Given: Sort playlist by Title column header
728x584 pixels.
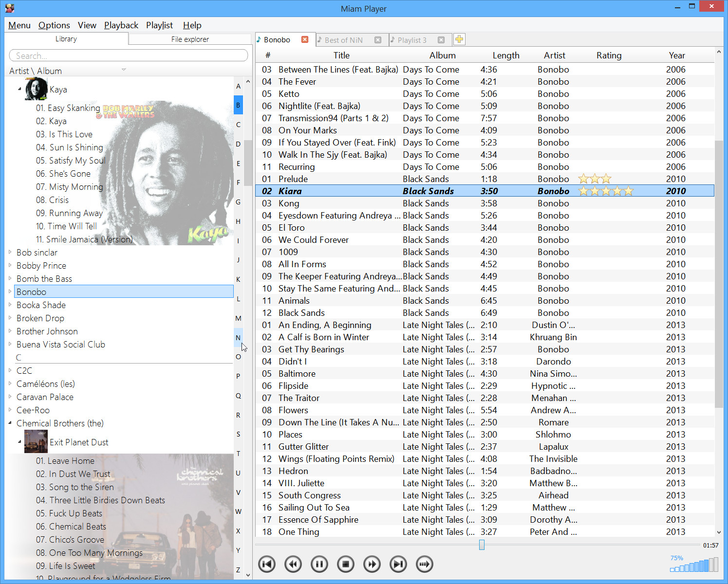Looking at the screenshot, I should click(x=341, y=55).
